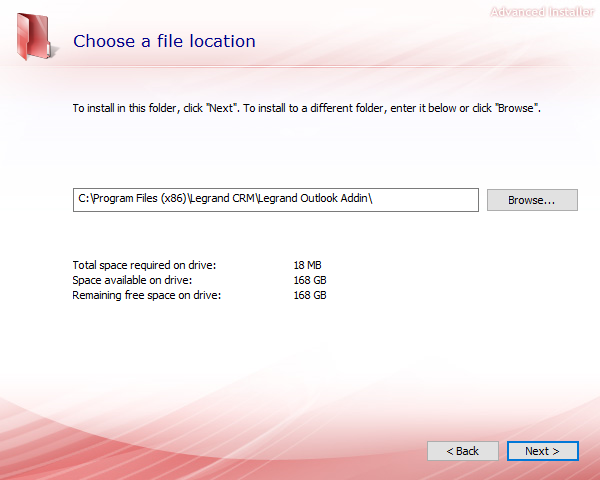Click the 168 GB space available value
The width and height of the screenshot is (600, 480).
[309, 280]
